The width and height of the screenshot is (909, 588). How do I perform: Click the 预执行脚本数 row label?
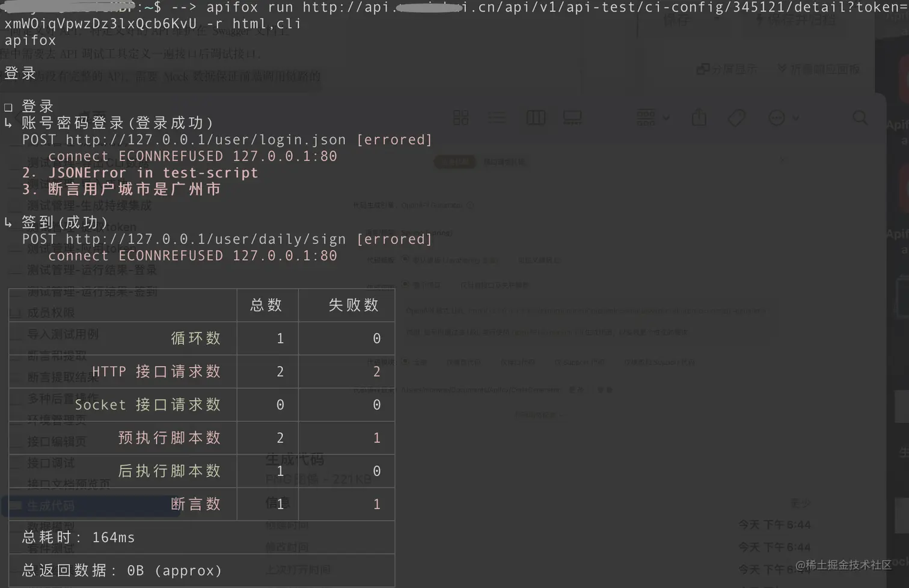tap(170, 438)
